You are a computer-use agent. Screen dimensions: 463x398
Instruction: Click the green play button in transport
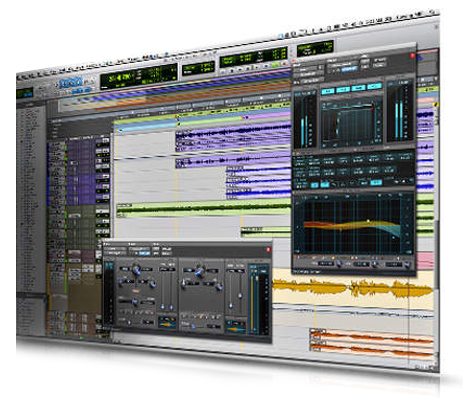(275, 65)
